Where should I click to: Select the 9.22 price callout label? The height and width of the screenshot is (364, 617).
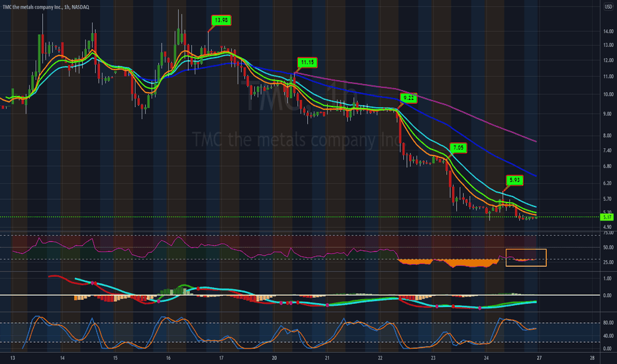point(408,98)
